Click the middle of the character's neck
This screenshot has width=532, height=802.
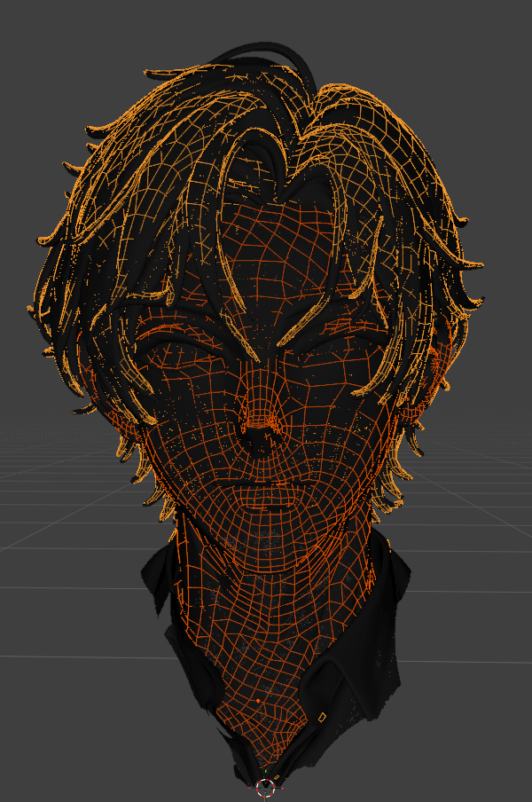click(x=263, y=603)
